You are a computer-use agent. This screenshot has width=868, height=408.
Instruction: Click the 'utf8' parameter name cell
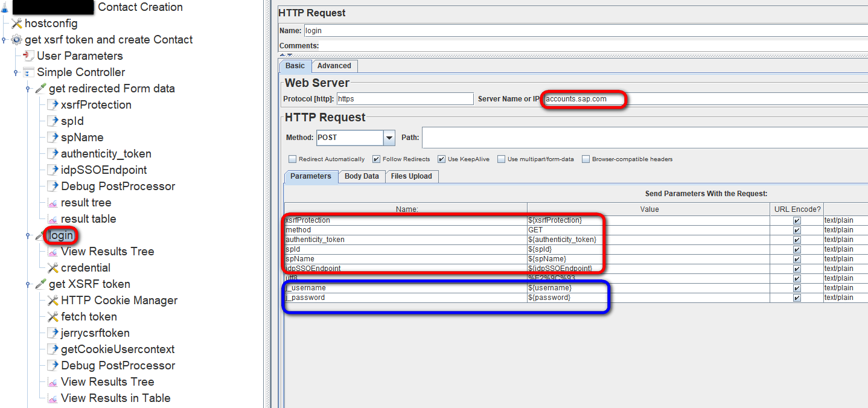(x=406, y=278)
